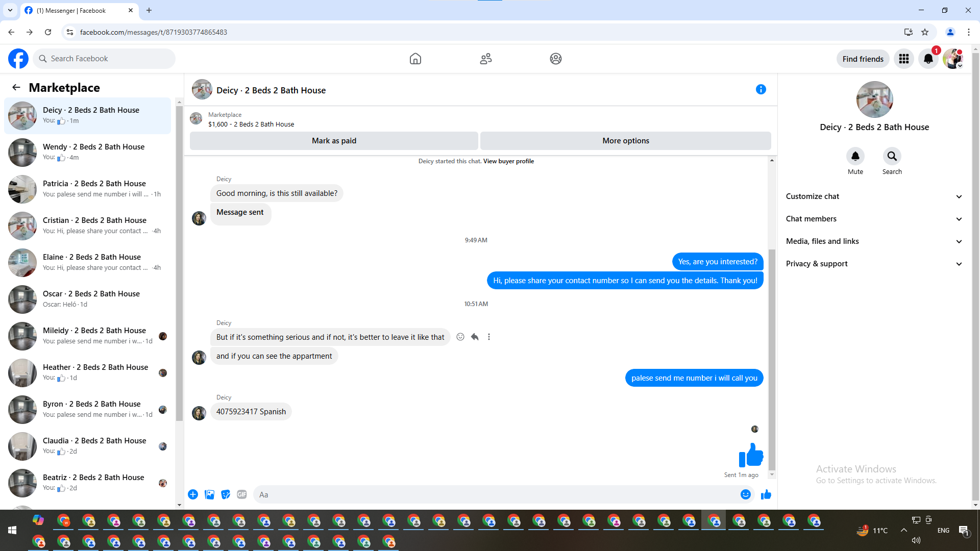The height and width of the screenshot is (551, 980).
Task: Open the Cristian conversation
Action: [88, 226]
